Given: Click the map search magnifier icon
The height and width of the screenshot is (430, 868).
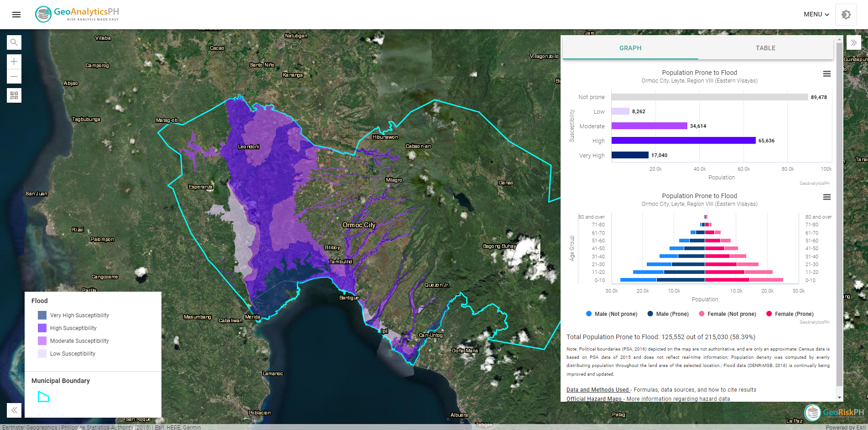Looking at the screenshot, I should [14, 42].
